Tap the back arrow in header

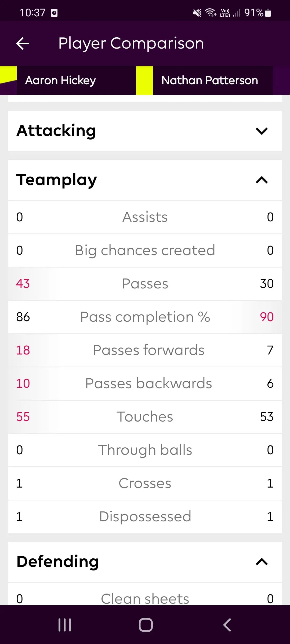click(23, 43)
